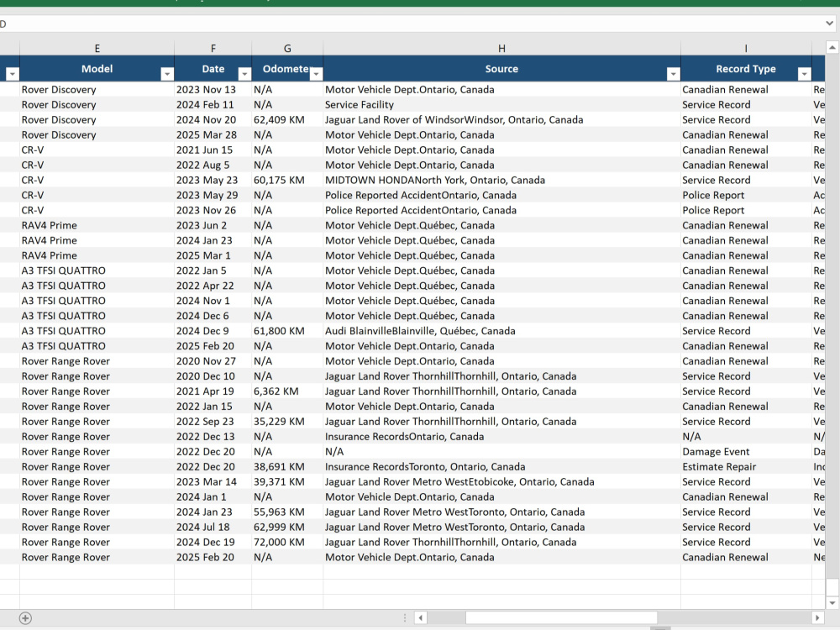Expand the formula bar chevron
Viewport: 840px width, 630px height.
pos(829,23)
